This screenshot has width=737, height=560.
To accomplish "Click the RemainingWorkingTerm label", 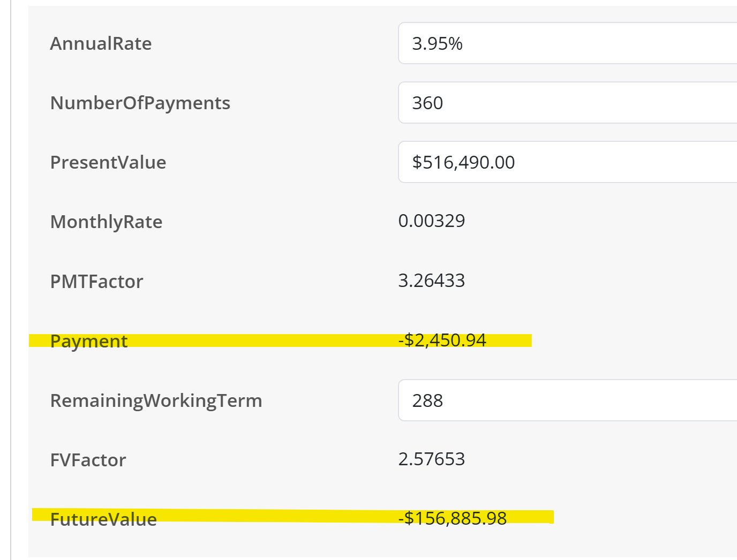I will (x=156, y=400).
